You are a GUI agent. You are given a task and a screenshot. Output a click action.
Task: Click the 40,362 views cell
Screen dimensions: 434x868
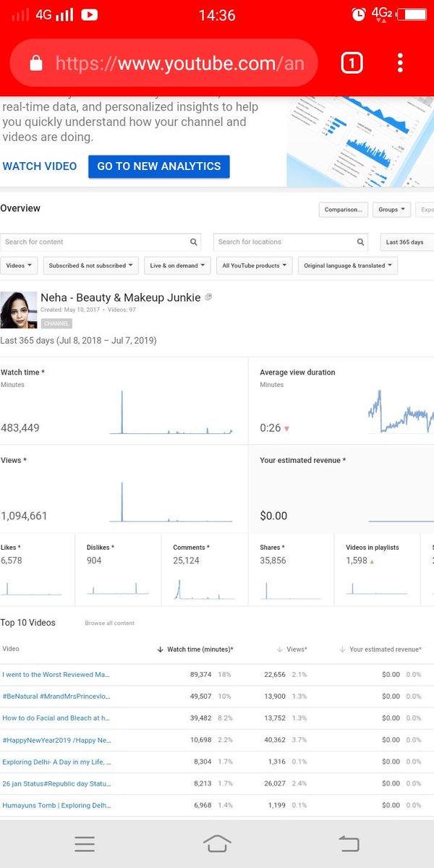[276, 740]
